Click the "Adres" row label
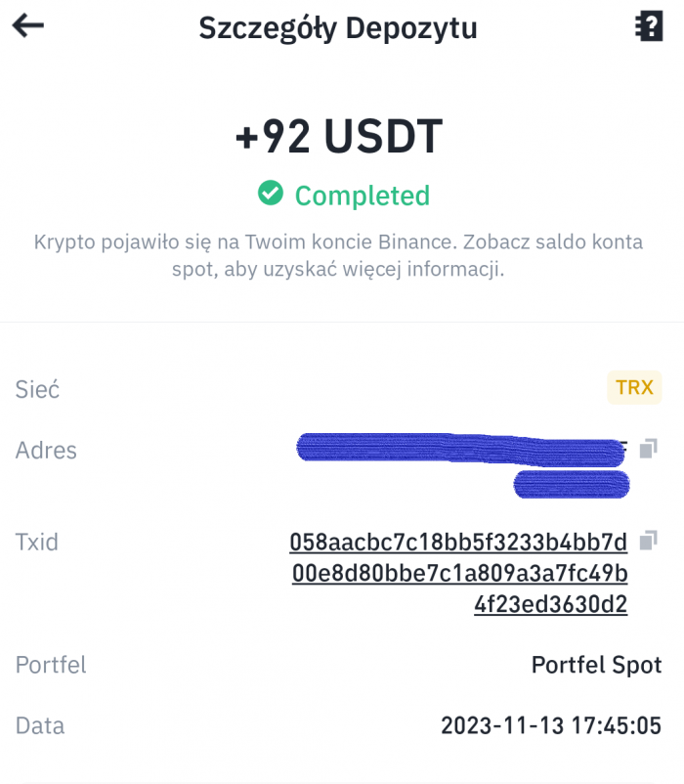Viewport: 684px width, 784px height. 46,451
